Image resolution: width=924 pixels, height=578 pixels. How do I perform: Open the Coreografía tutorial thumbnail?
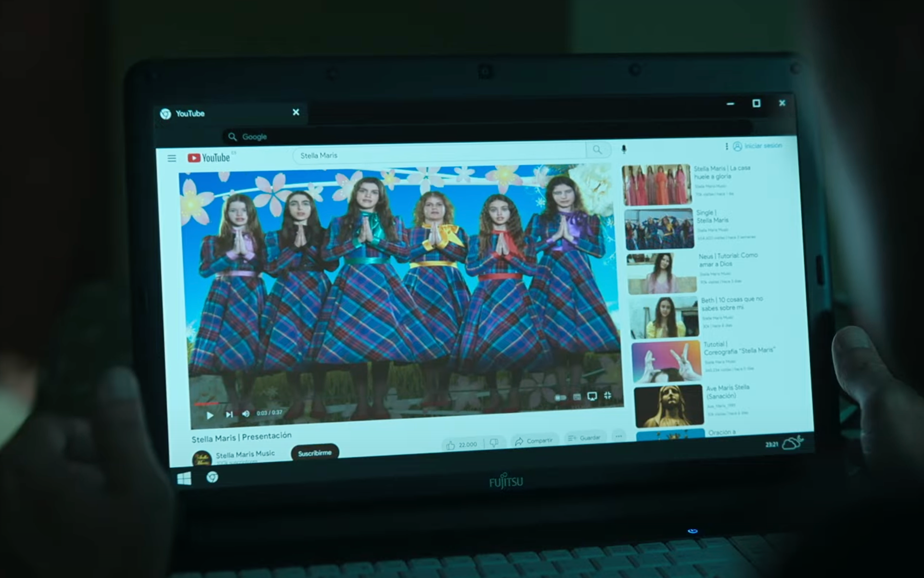(667, 362)
